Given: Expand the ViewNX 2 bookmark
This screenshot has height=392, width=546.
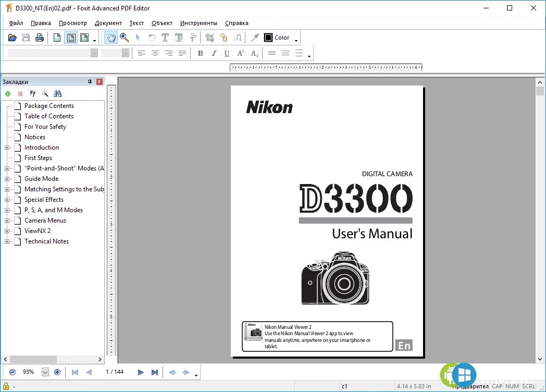Looking at the screenshot, I should tap(7, 231).
